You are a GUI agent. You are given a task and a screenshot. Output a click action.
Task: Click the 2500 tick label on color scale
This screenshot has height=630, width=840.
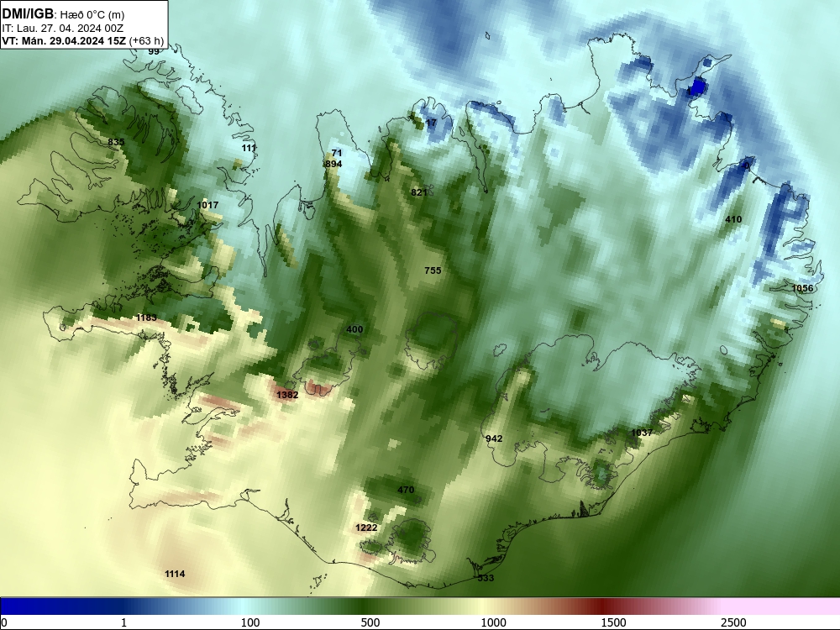[x=733, y=622]
